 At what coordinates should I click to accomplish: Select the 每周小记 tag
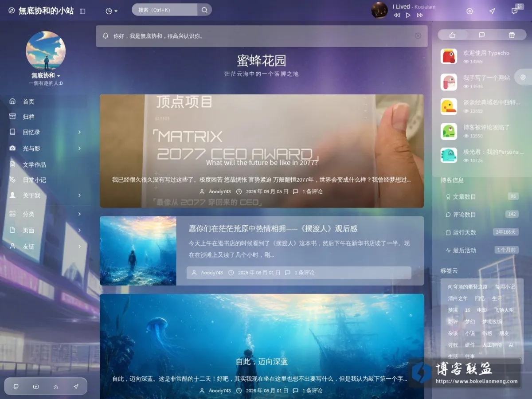[x=505, y=287]
